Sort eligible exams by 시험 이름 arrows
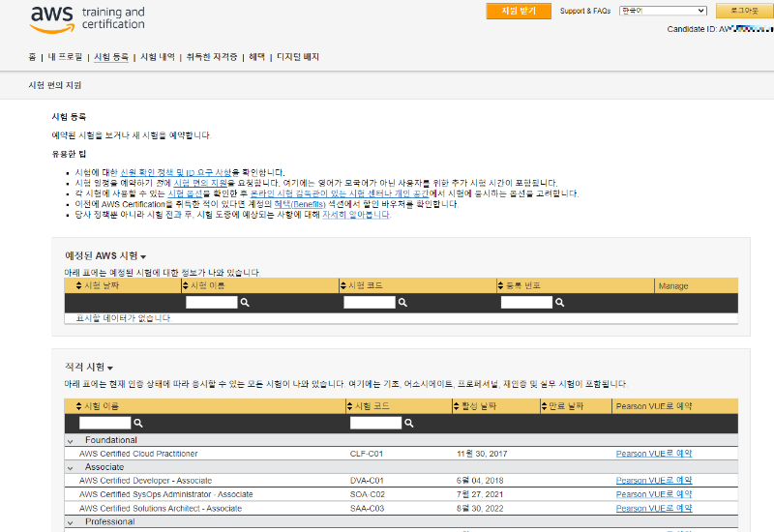774x532 pixels. click(x=78, y=406)
